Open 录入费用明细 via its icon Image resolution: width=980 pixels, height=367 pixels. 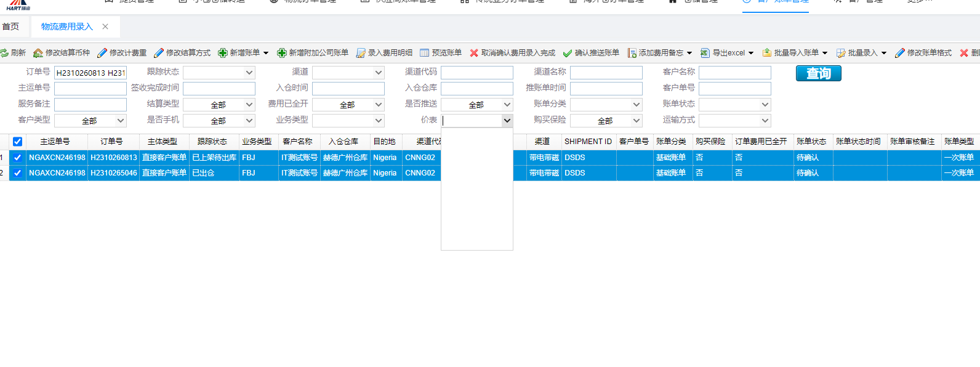(x=361, y=53)
